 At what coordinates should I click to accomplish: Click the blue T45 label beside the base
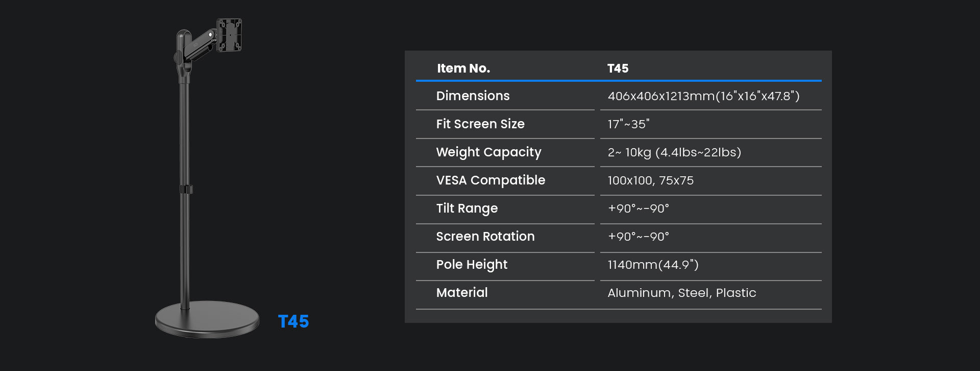tap(293, 321)
